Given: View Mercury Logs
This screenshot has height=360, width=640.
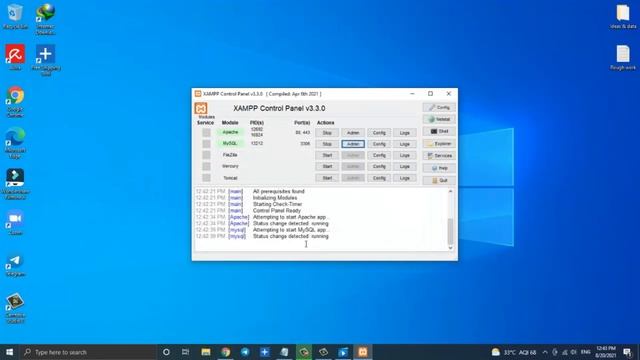Looking at the screenshot, I should 404,167.
